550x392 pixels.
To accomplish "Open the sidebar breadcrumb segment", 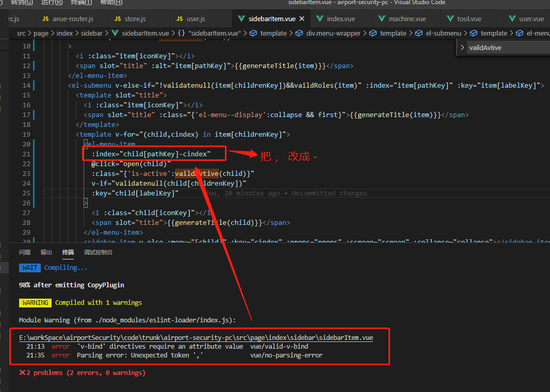I will tap(91, 33).
